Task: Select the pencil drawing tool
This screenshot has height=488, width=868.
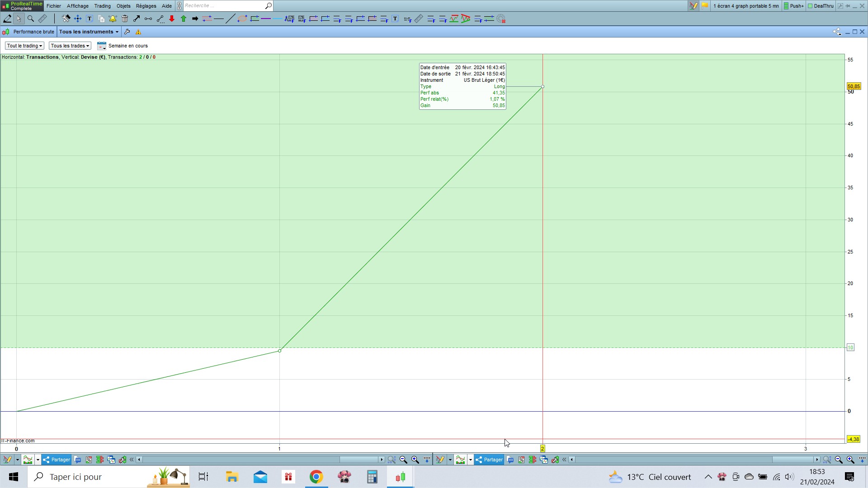Action: pyautogui.click(x=7, y=19)
